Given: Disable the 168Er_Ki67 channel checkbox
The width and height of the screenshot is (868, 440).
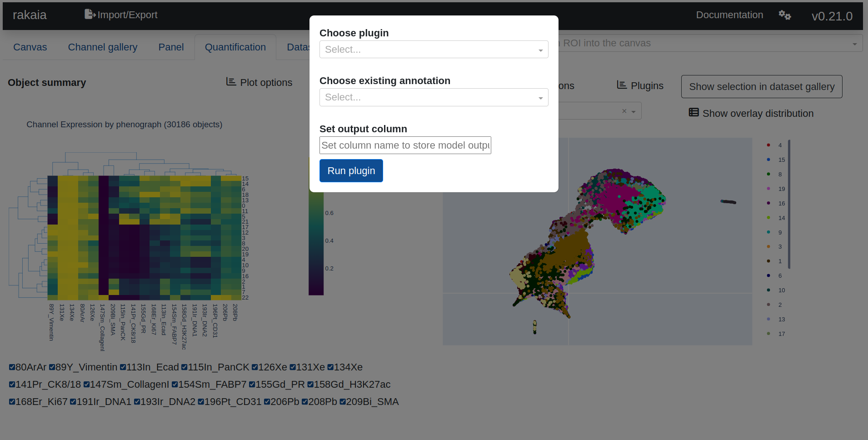Looking at the screenshot, I should pos(12,402).
